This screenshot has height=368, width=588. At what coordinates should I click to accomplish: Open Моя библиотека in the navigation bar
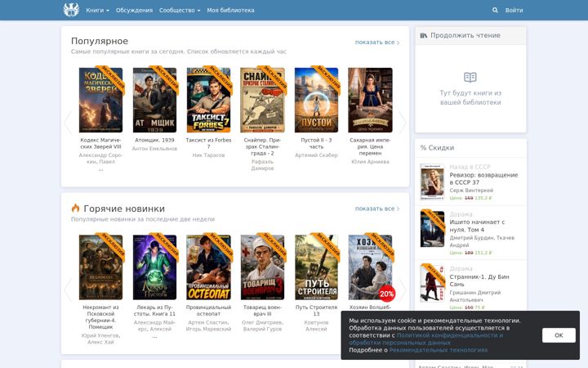point(230,10)
